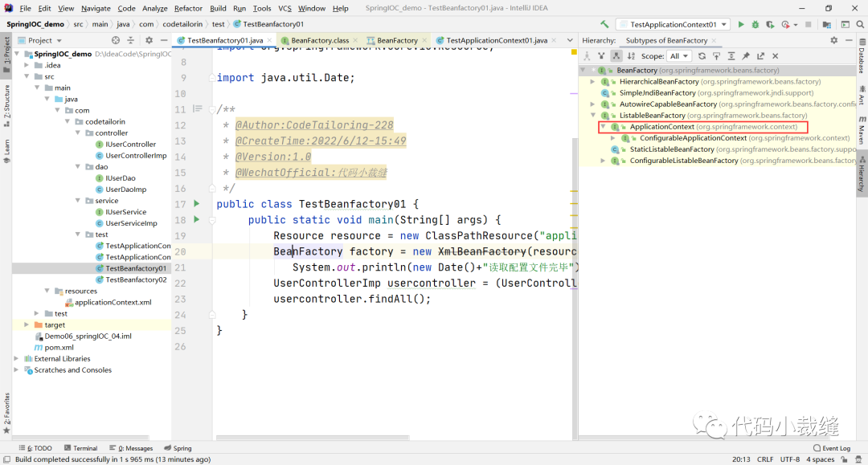Click the locate target icon in Project panel

[116, 40]
